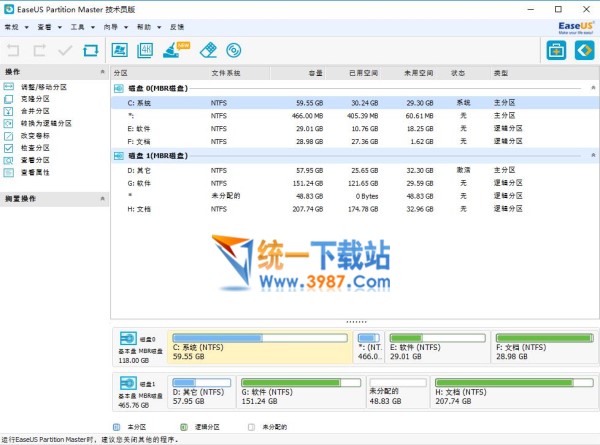Collapse the Operations panel section
Image resolution: width=600 pixels, height=445 pixels.
point(102,72)
